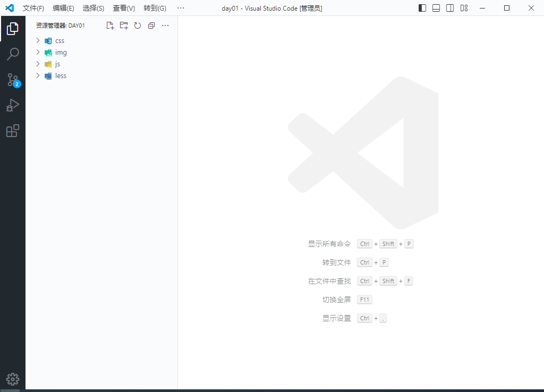Screen dimensions: 544x392
Task: Expand the css folder chevron
Action: coord(38,40)
